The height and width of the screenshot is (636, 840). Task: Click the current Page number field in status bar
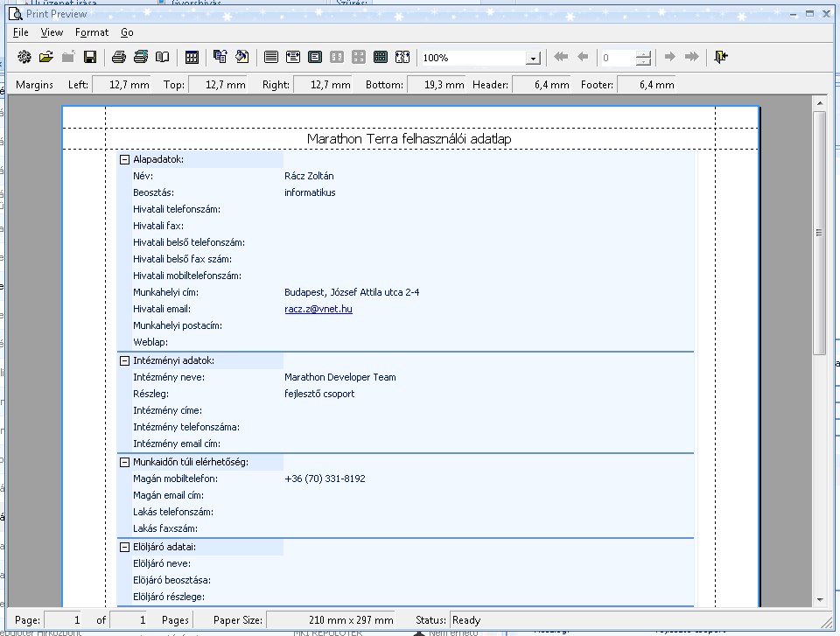click(x=63, y=620)
